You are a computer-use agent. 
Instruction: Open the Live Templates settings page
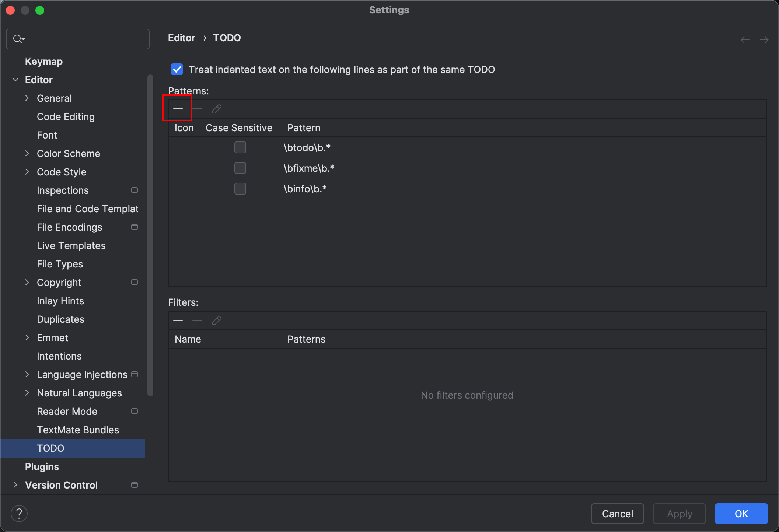[x=71, y=245]
